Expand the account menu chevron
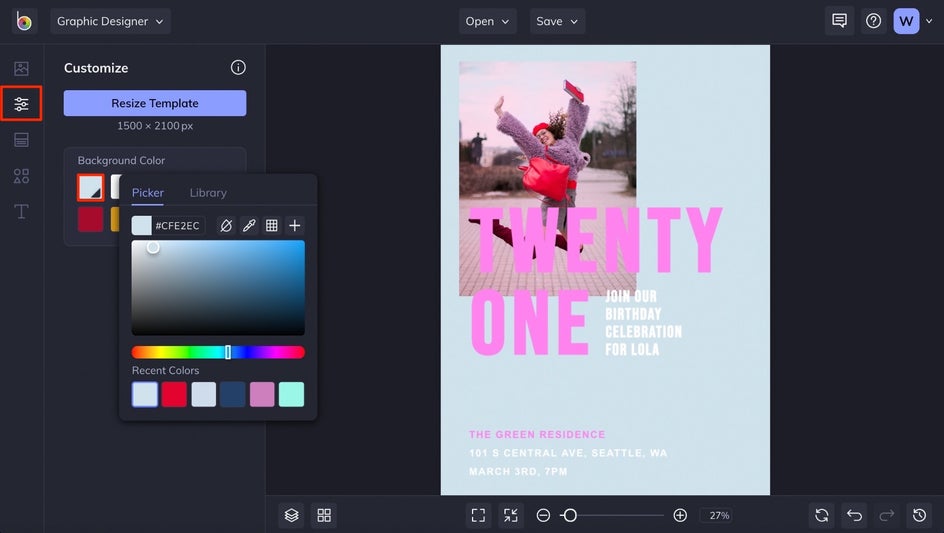The image size is (944, 533). (x=929, y=21)
